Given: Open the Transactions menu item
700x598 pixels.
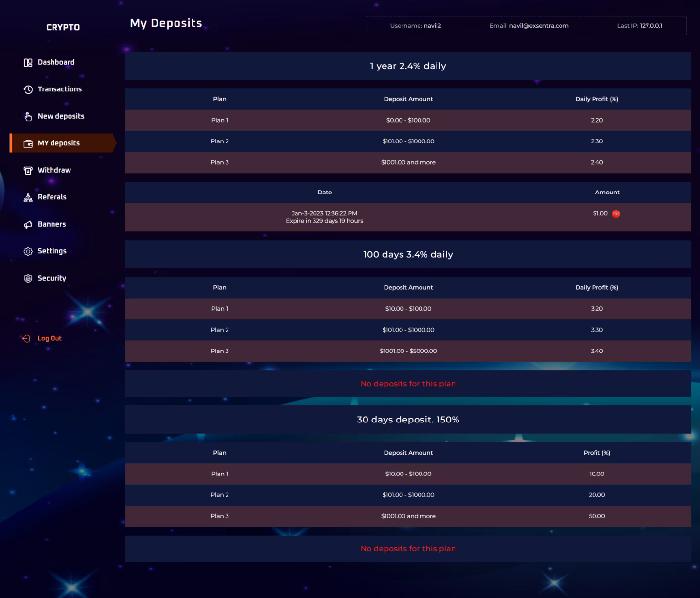Looking at the screenshot, I should point(59,89).
